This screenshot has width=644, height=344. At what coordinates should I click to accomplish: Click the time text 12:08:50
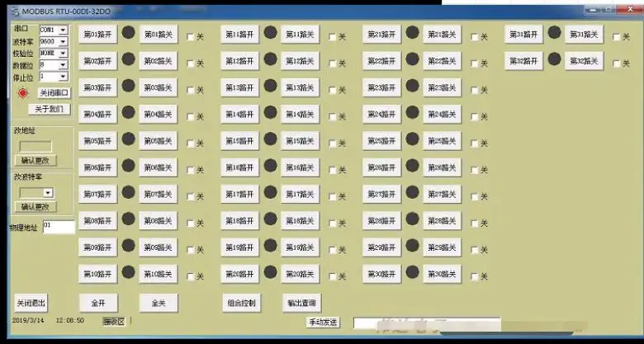coord(70,320)
